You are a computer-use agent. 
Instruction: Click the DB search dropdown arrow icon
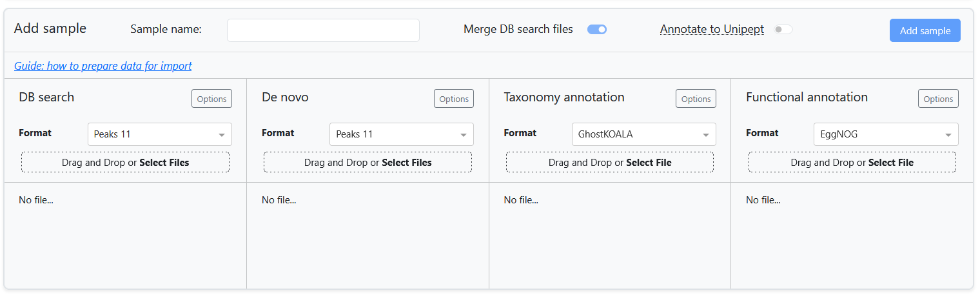[222, 135]
